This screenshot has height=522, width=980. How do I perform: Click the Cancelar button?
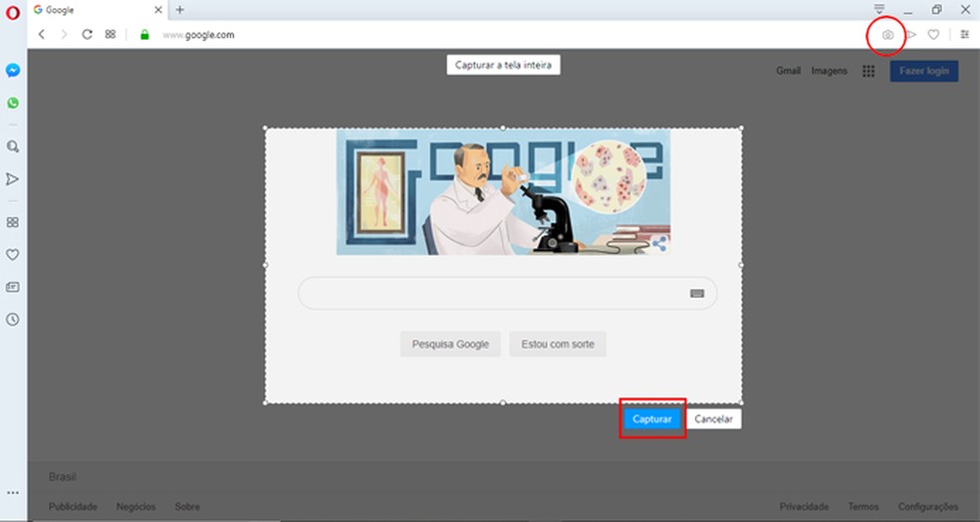click(x=713, y=418)
